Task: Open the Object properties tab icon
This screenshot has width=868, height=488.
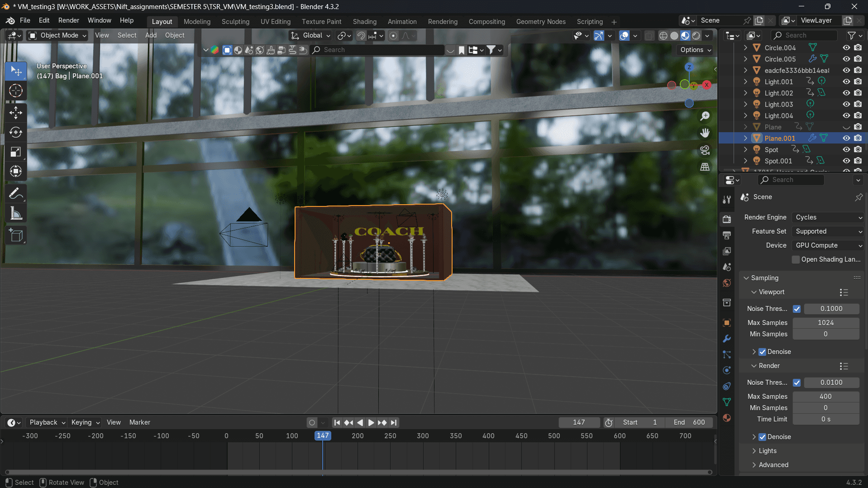Action: click(727, 323)
